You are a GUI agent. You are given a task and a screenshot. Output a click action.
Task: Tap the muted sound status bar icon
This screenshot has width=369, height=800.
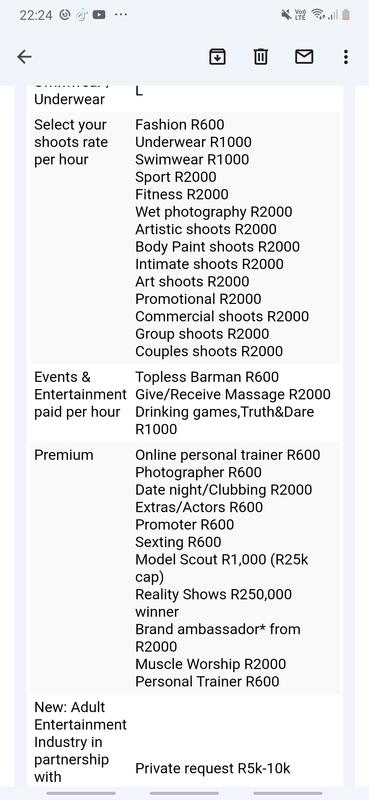286,15
